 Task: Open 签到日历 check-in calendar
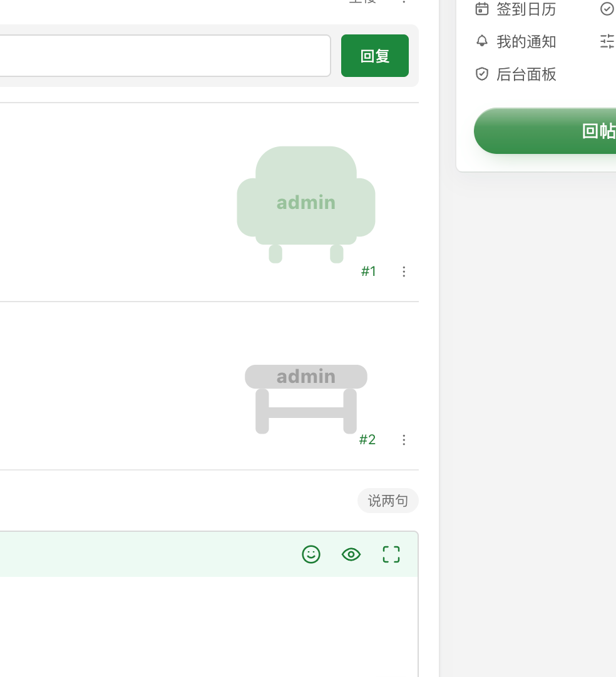click(526, 9)
